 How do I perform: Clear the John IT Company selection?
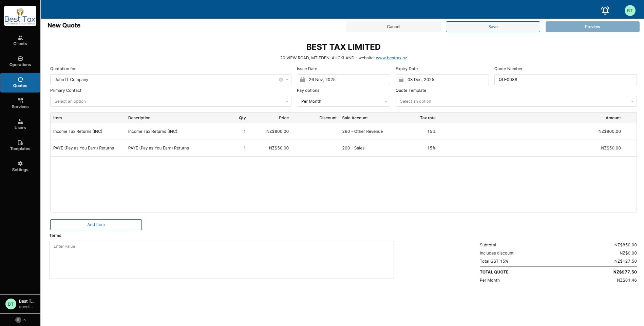coord(281,80)
